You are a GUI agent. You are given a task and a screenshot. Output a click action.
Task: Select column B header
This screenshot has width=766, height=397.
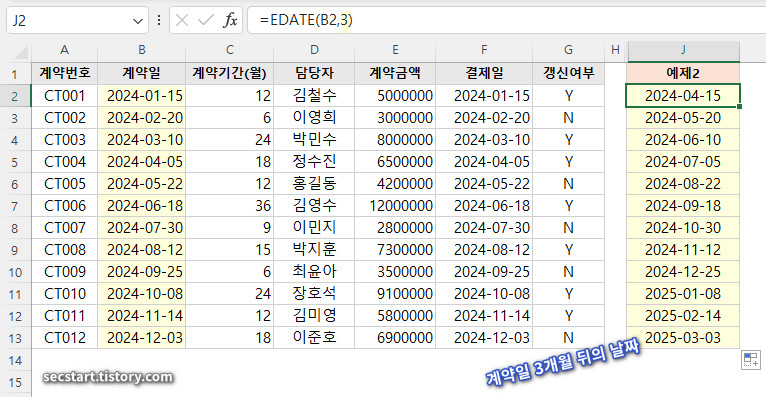click(x=142, y=50)
